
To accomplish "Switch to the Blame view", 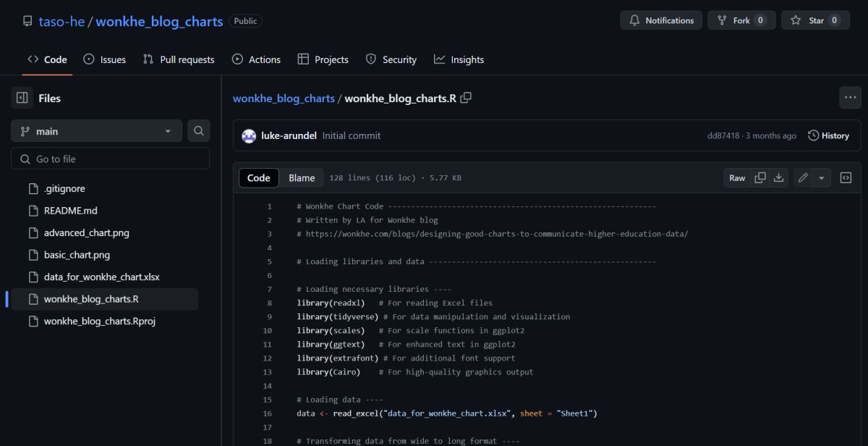I will [302, 178].
